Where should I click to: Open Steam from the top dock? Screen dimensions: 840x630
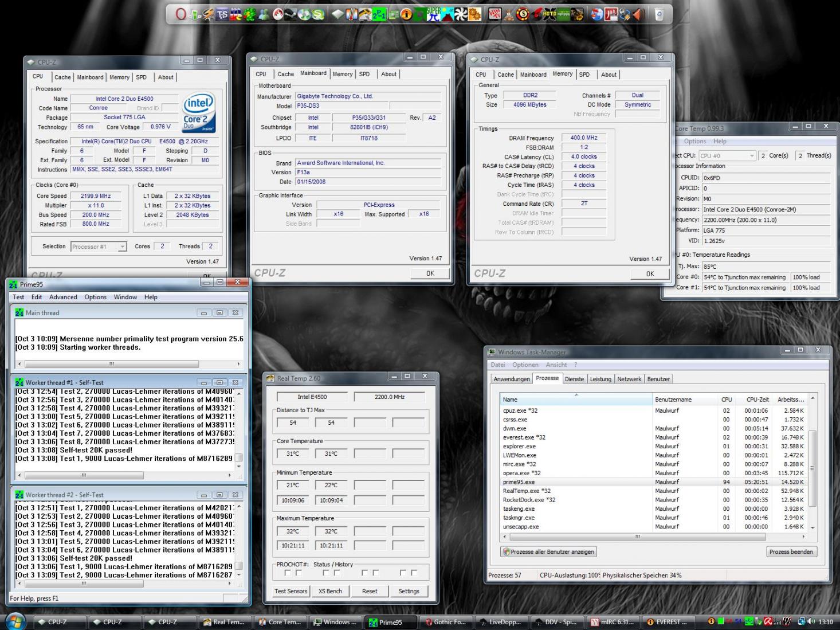(291, 14)
